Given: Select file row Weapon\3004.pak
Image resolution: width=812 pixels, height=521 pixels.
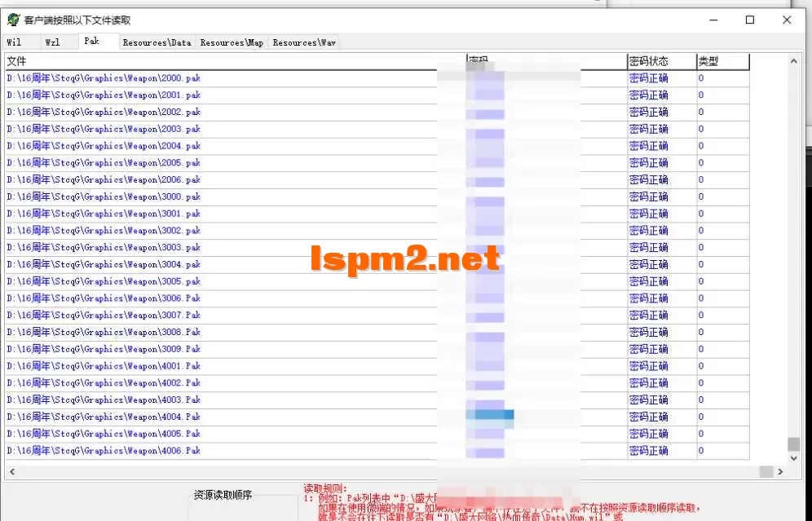Looking at the screenshot, I should pyautogui.click(x=377, y=265).
